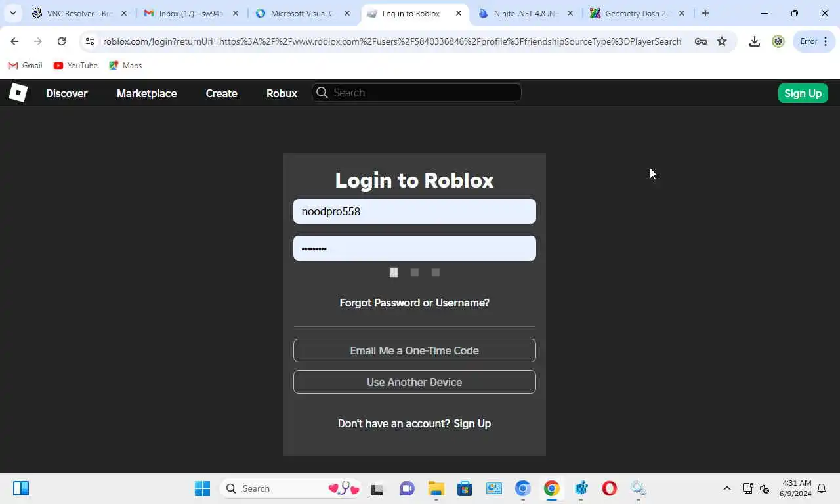Bookmark this page with the star
This screenshot has height=504, width=840.
click(722, 41)
